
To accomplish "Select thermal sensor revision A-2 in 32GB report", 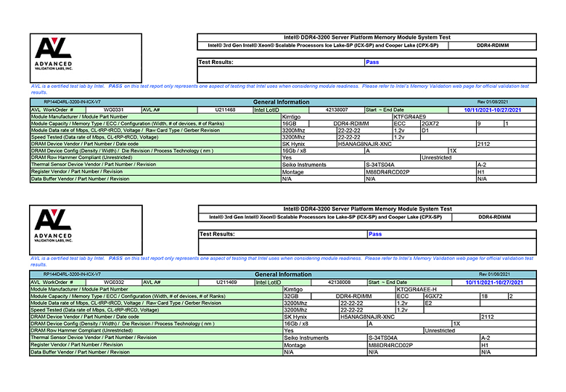I will point(486,338).
